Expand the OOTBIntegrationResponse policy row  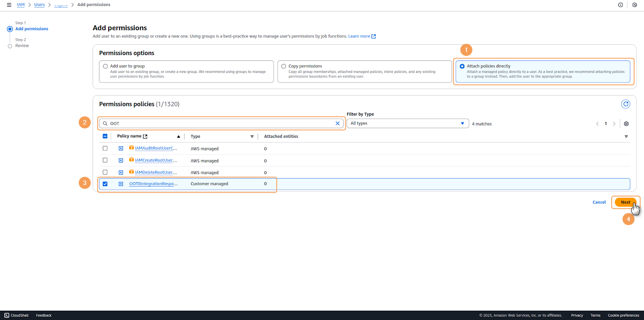tap(121, 184)
